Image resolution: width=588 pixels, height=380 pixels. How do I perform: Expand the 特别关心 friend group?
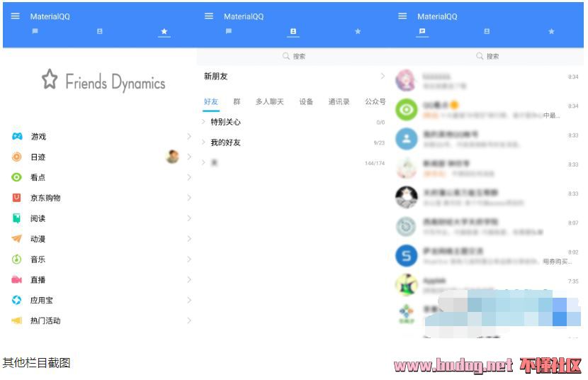click(293, 122)
